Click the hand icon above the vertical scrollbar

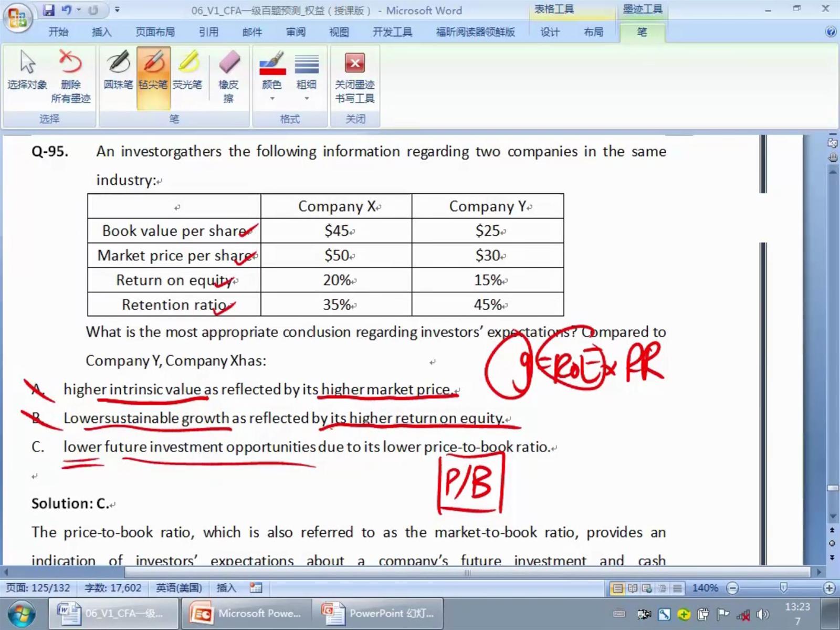pyautogui.click(x=833, y=157)
